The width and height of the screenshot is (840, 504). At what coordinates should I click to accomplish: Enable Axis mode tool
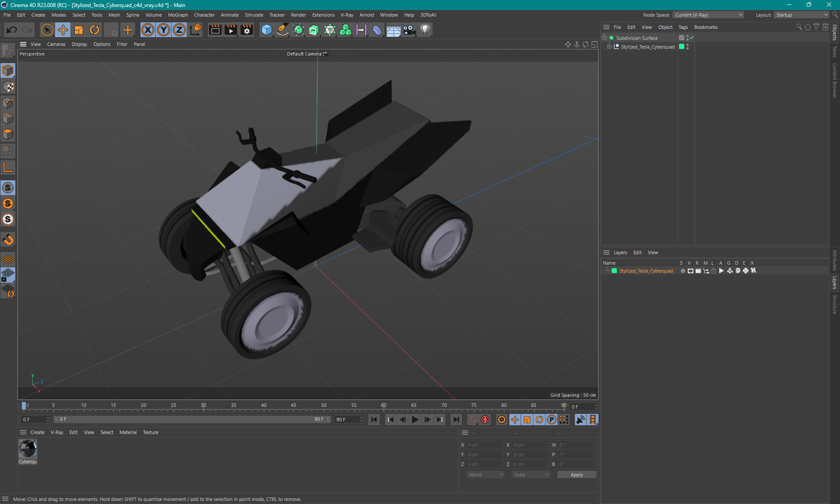pos(8,168)
